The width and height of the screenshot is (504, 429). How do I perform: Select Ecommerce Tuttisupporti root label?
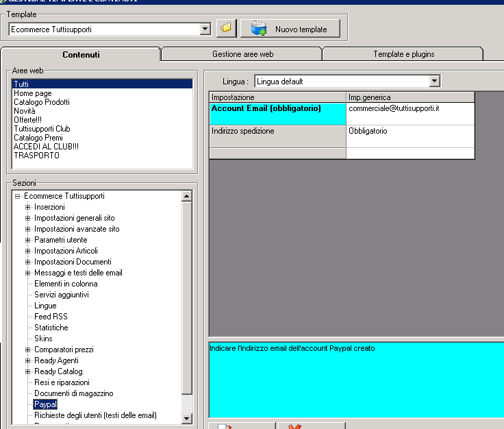[x=64, y=196]
